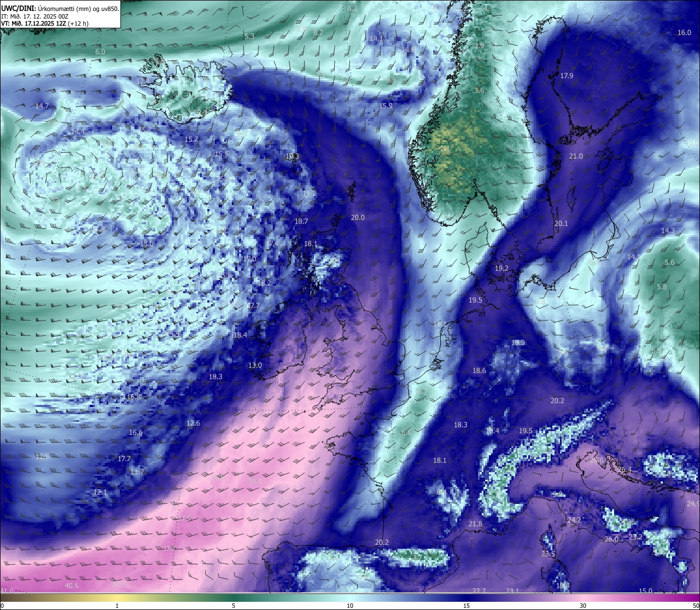This screenshot has width=700, height=610.
Task: Click the 14.7 value on the map
Action: coord(42,106)
